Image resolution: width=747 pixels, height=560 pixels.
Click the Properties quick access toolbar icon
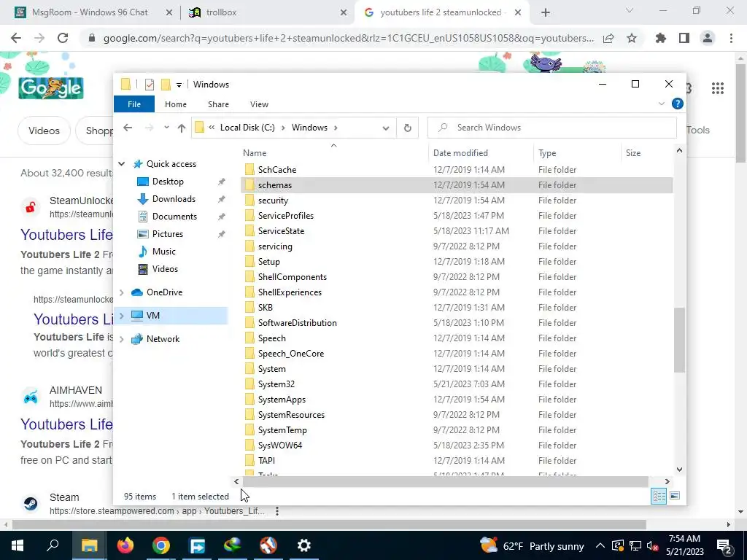pyautogui.click(x=150, y=85)
